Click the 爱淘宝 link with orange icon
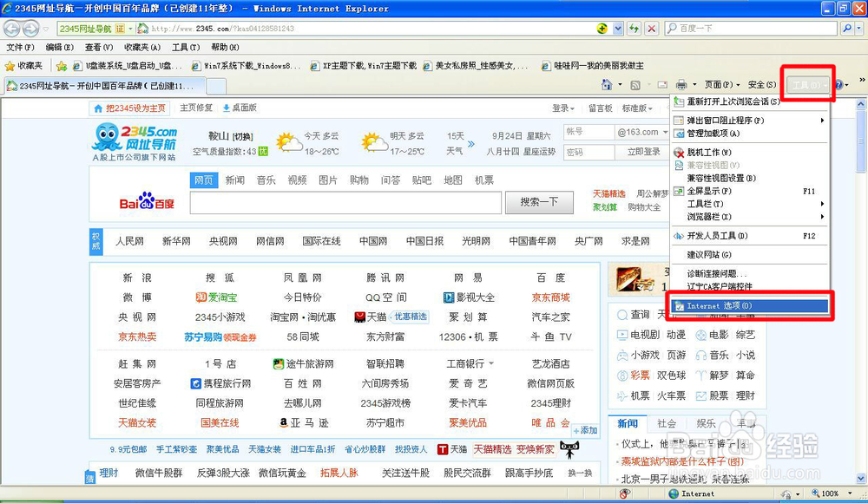This screenshot has height=503, width=868. click(216, 297)
